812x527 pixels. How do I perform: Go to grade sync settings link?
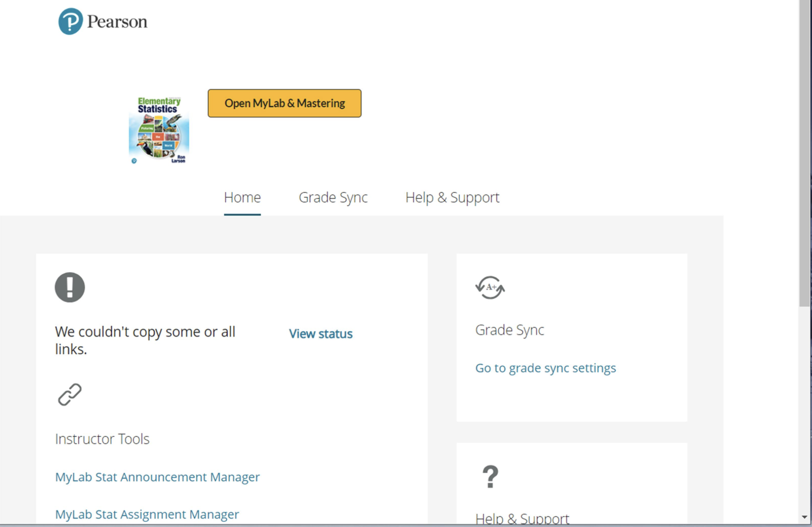(545, 368)
